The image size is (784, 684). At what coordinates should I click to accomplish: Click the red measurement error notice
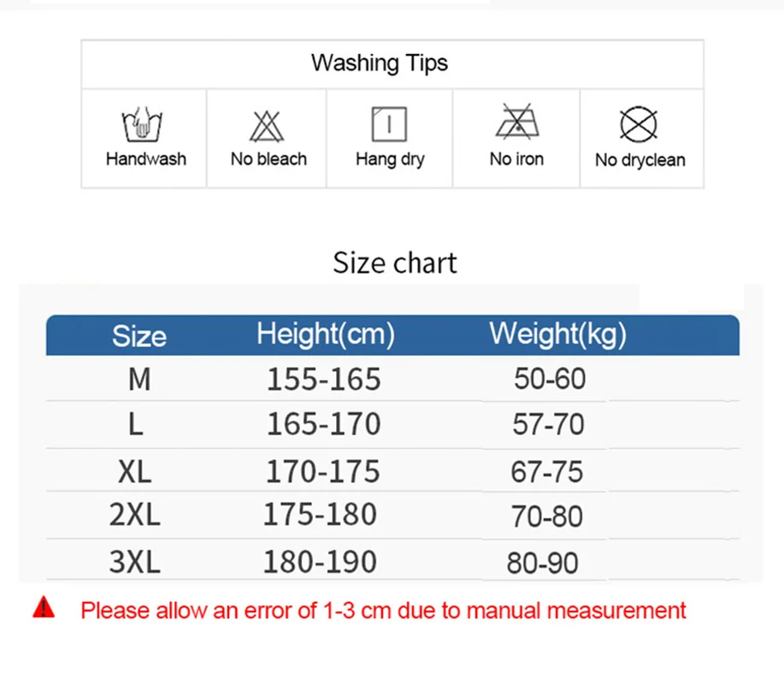[x=383, y=610]
